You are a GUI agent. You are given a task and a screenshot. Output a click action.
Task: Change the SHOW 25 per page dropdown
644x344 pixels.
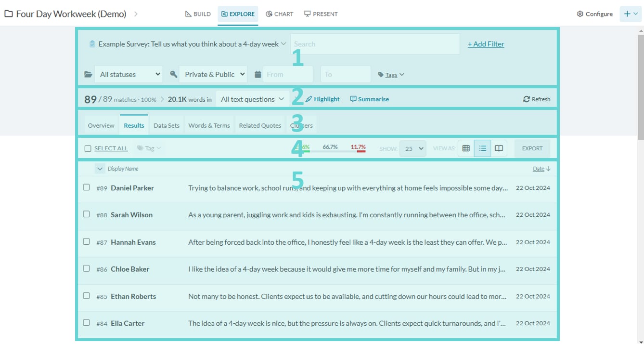412,148
